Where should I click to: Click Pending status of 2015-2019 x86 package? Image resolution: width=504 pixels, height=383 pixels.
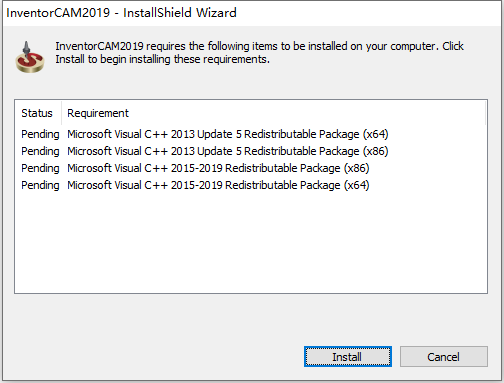[40, 168]
